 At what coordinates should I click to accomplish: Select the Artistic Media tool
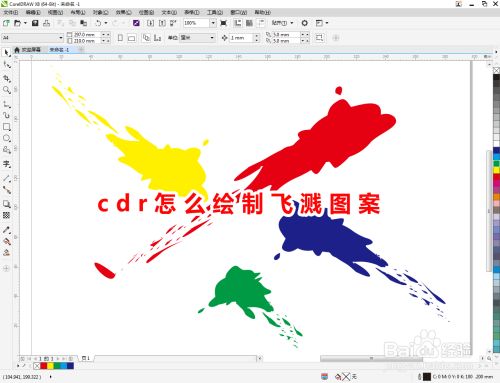(7, 115)
